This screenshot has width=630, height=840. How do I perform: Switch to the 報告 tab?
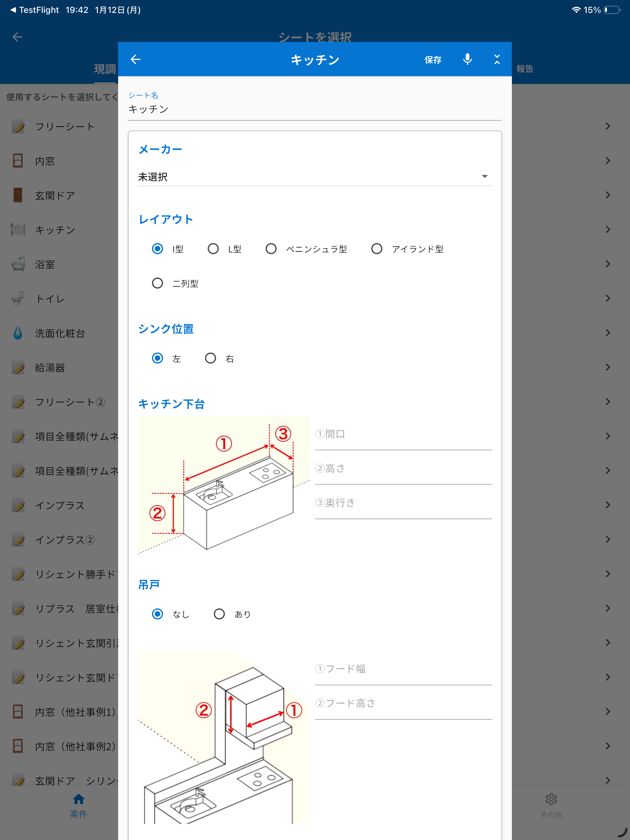click(x=525, y=69)
